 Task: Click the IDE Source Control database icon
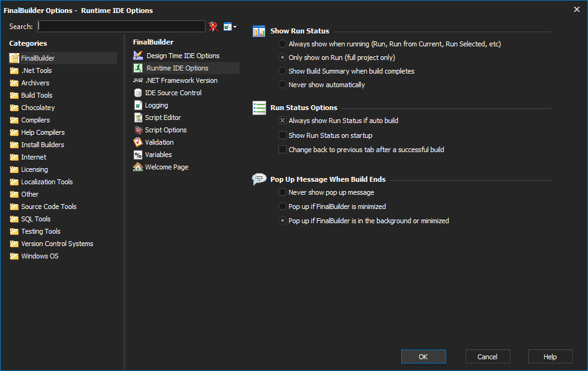click(138, 93)
